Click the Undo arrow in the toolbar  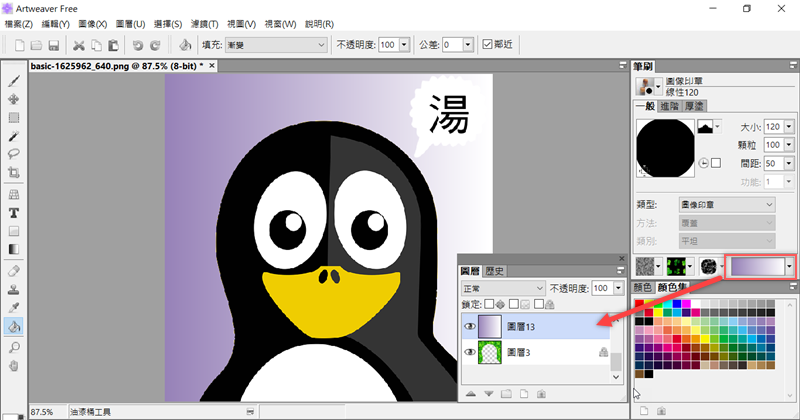pyautogui.click(x=139, y=45)
